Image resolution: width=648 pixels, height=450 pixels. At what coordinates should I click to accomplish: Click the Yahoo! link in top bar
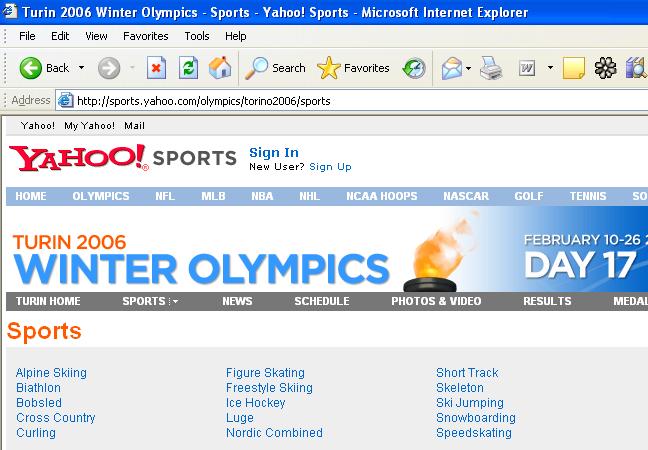coord(38,126)
